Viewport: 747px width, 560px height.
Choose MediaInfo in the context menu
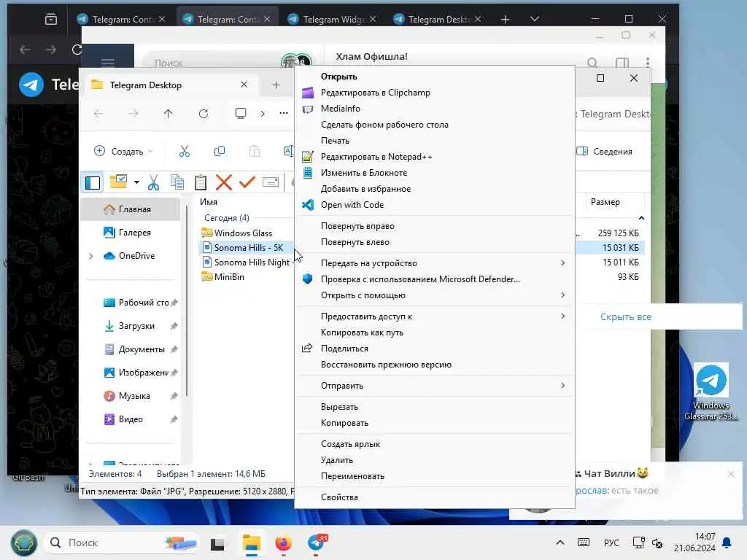pos(435,109)
